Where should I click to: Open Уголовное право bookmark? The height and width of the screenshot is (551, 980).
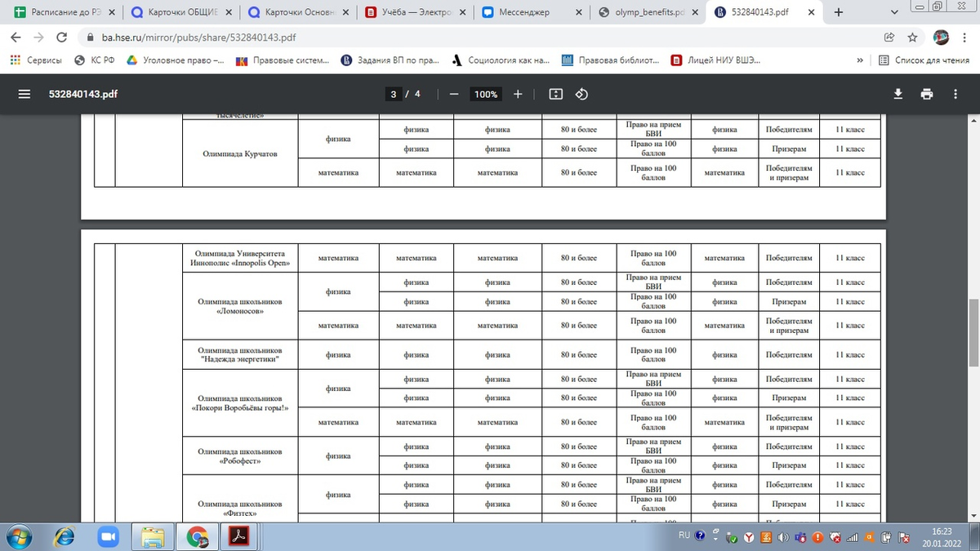(x=175, y=60)
